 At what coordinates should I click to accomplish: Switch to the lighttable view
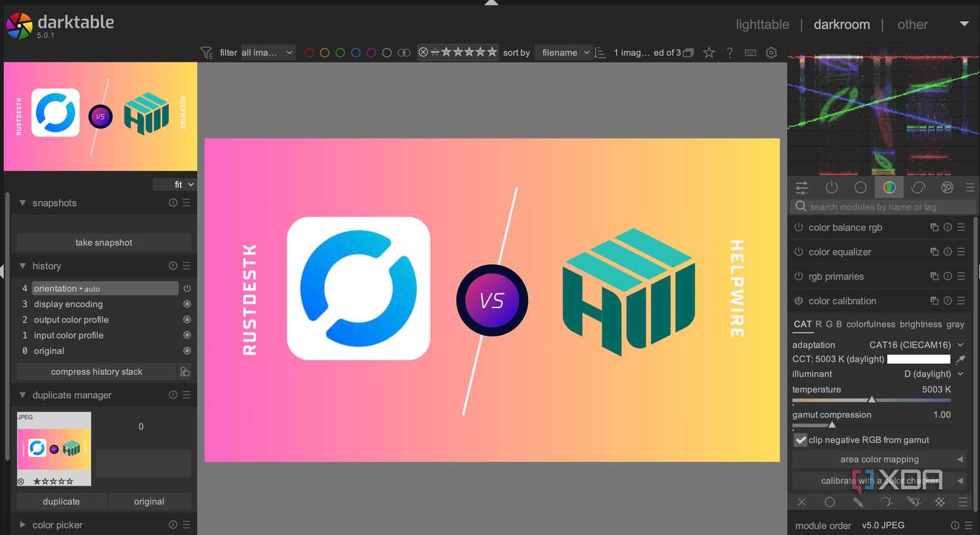[x=762, y=24]
